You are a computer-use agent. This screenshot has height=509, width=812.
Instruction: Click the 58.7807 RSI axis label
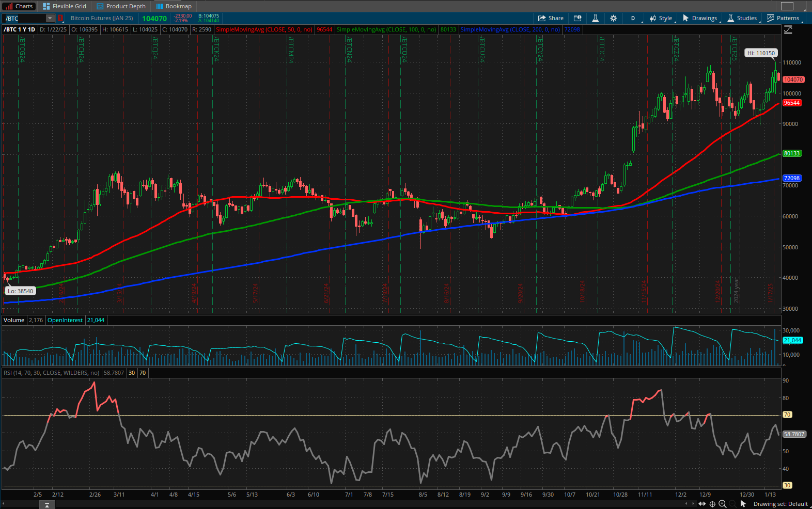794,434
